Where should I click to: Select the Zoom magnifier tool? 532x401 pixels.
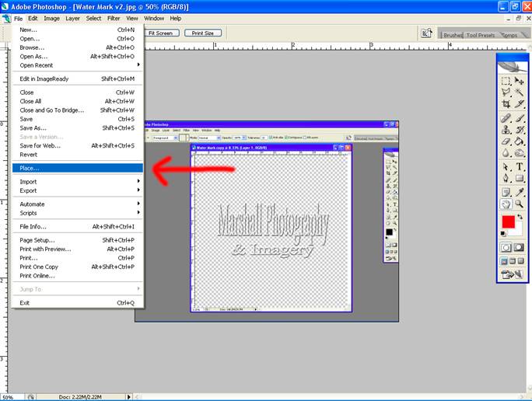pyautogui.click(x=519, y=204)
